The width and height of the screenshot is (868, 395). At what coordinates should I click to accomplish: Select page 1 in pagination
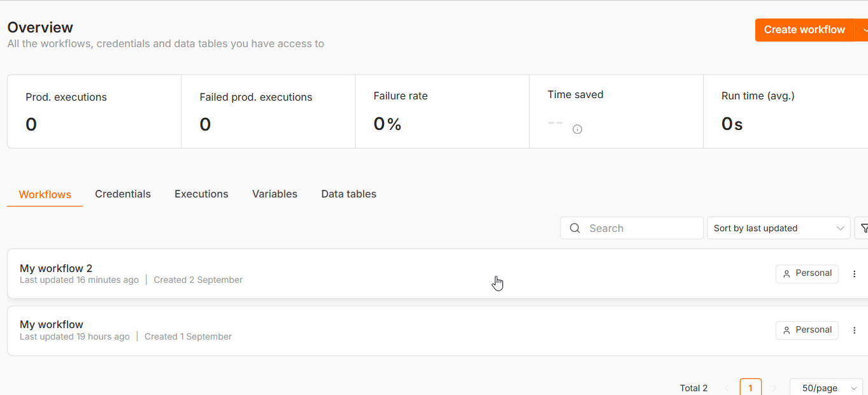pyautogui.click(x=751, y=387)
